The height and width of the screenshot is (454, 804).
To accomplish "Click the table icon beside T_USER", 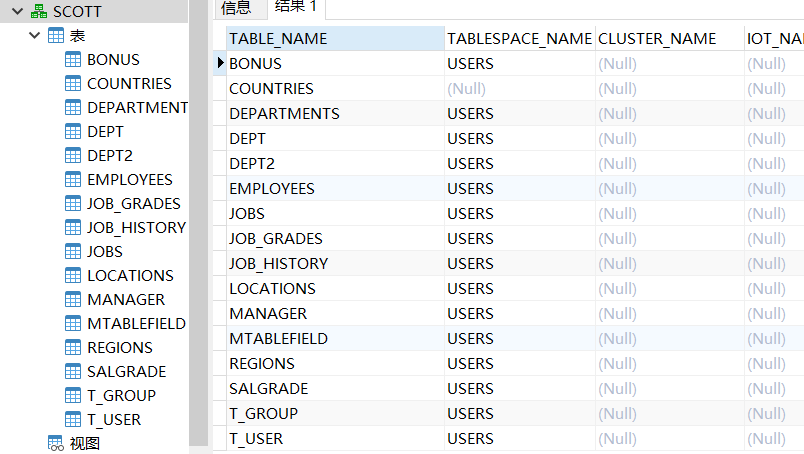I will (x=73, y=419).
